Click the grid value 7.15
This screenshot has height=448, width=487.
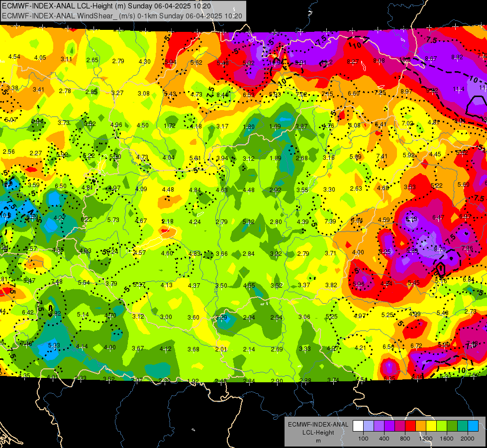click(x=327, y=94)
